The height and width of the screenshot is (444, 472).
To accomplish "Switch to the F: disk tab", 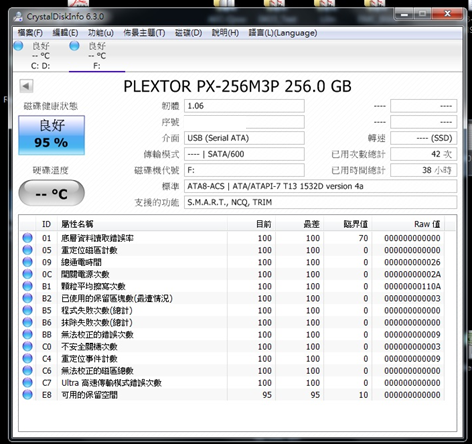I will click(97, 56).
